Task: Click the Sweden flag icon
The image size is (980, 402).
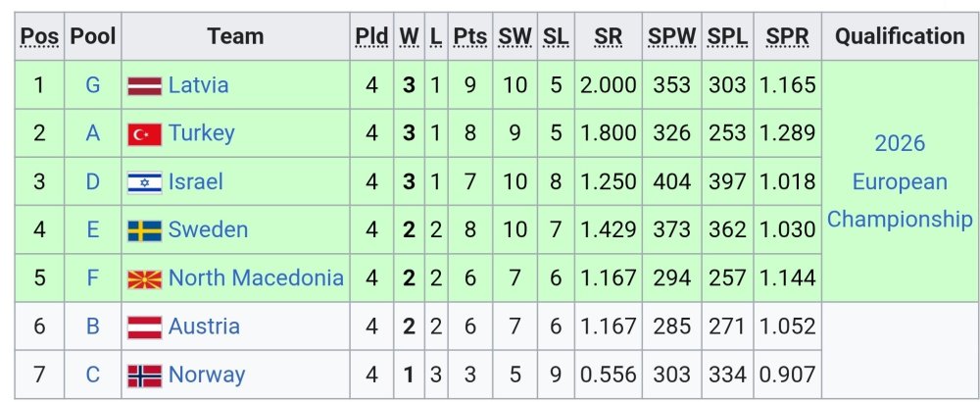Action: tap(144, 230)
